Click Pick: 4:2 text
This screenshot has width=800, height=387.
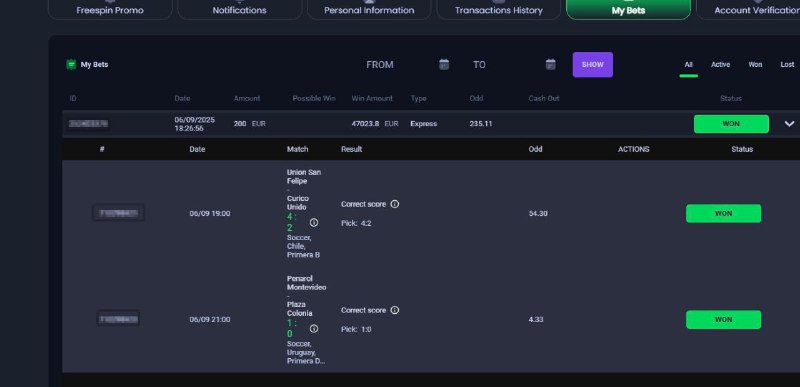click(356, 223)
